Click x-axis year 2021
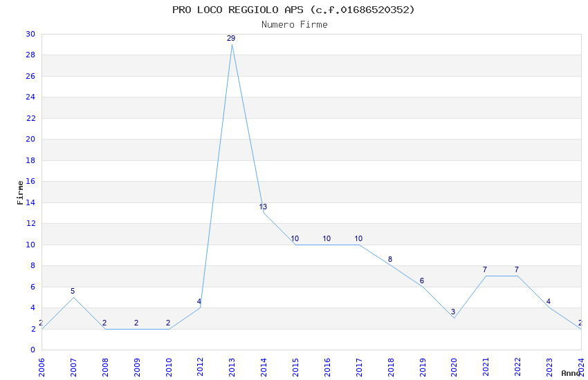Image resolution: width=588 pixels, height=380 pixels. 486,367
